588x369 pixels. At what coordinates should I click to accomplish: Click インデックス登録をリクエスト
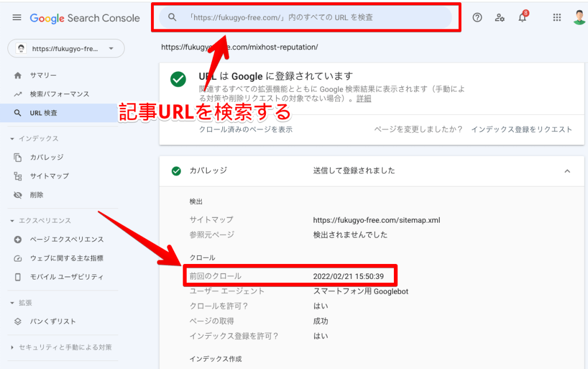click(521, 130)
